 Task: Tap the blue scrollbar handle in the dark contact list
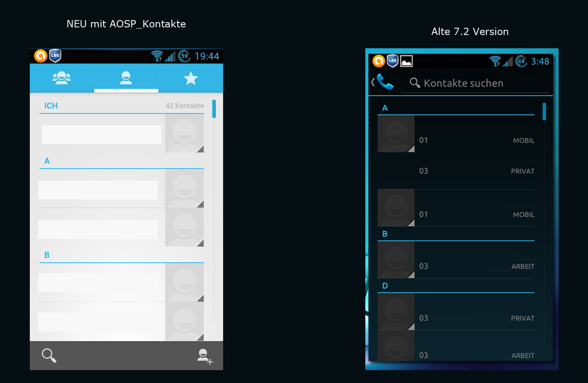tap(544, 112)
